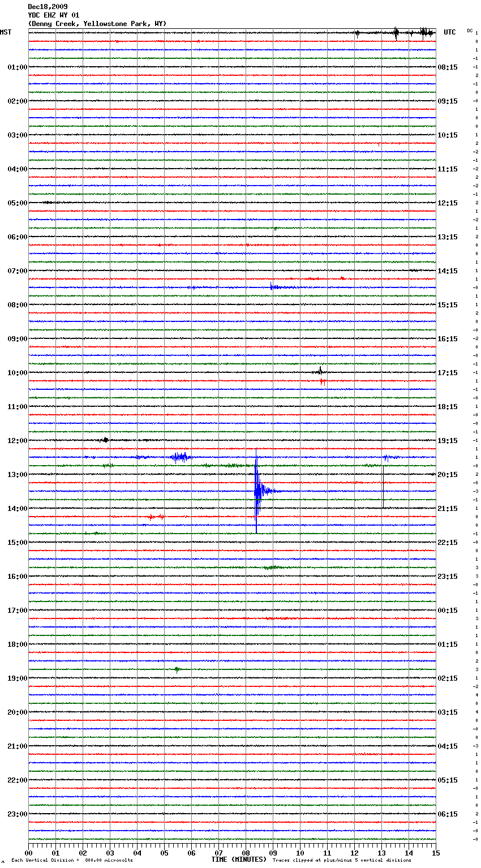
Task: Select the 07:00 MST time label
Action: pos(18,271)
